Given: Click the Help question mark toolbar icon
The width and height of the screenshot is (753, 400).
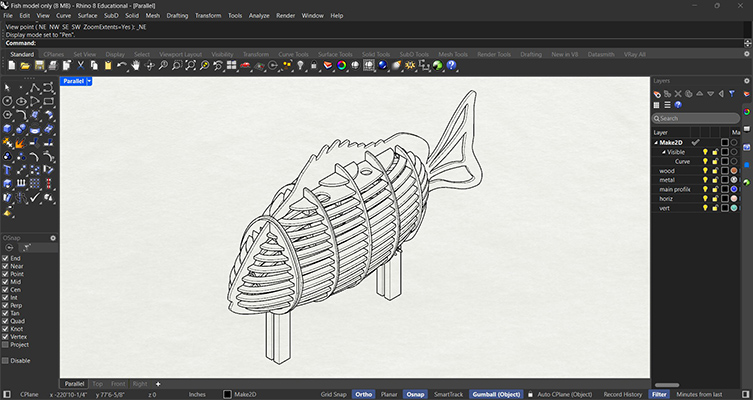Looking at the screenshot, I should (453, 66).
